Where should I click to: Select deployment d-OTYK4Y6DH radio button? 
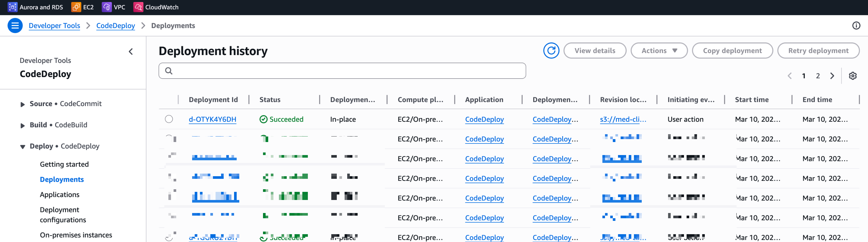[169, 119]
